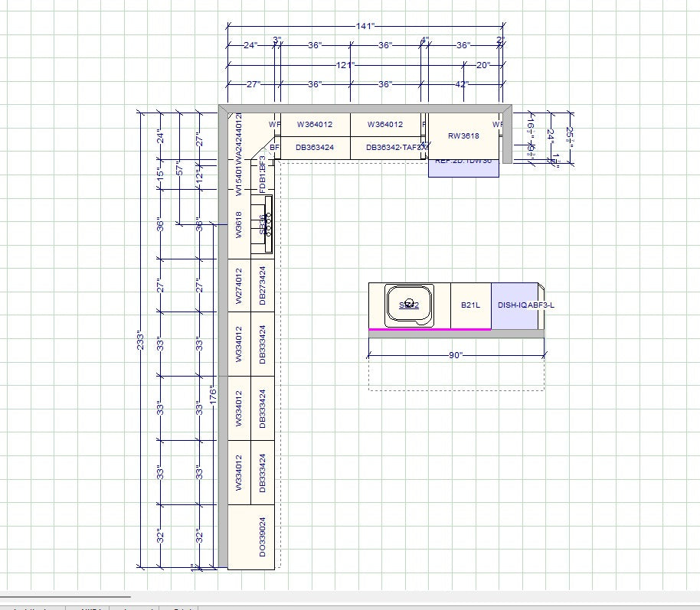Select the DB36342·TAF base cabinet
Viewport: 700px width, 610px height.
pyautogui.click(x=386, y=148)
